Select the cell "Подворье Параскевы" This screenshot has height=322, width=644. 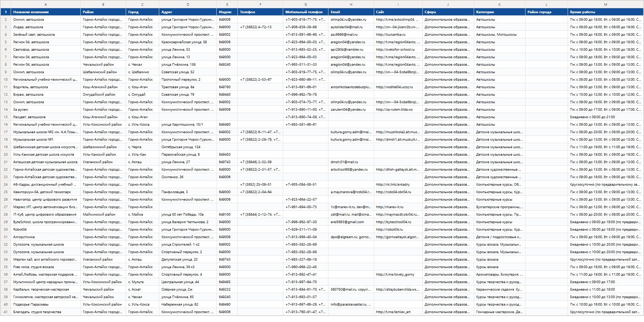pyautogui.click(x=46, y=305)
